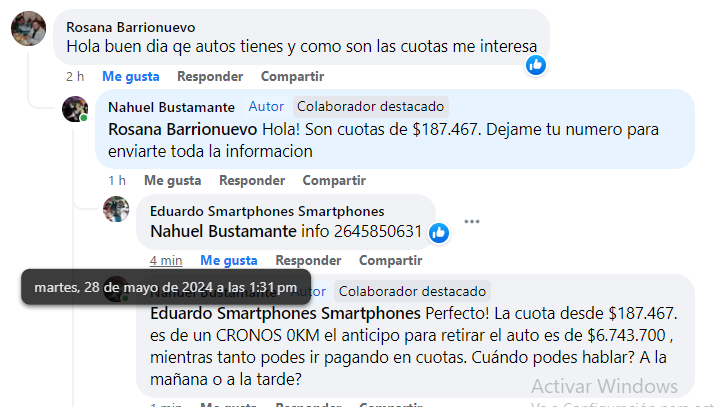714x407 pixels.
Task: Open Eduardo Smartphones' profile picture
Action: (116, 209)
